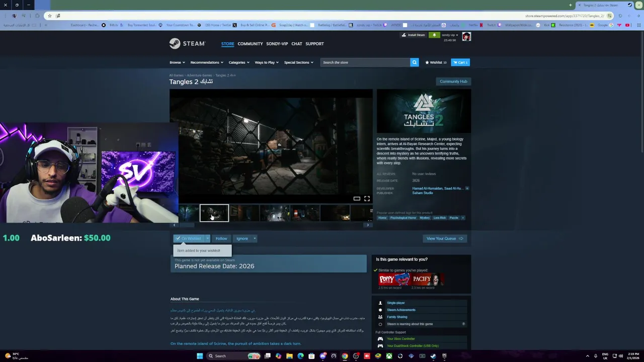Click the highlighted second screenshot thumbnail
644x362 pixels.
(214, 213)
